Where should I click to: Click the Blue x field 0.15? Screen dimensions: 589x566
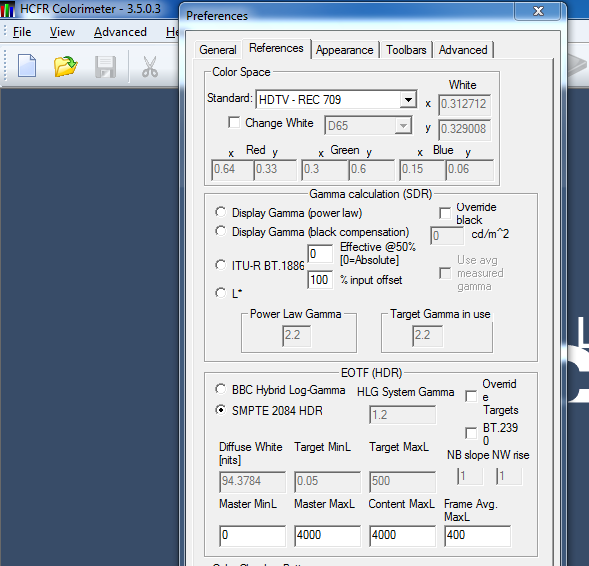422,170
